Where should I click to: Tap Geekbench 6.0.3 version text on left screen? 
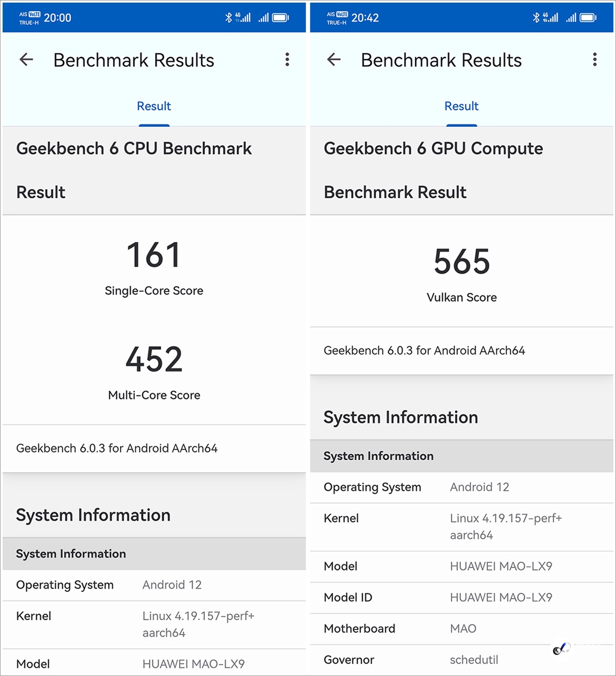coord(117,448)
